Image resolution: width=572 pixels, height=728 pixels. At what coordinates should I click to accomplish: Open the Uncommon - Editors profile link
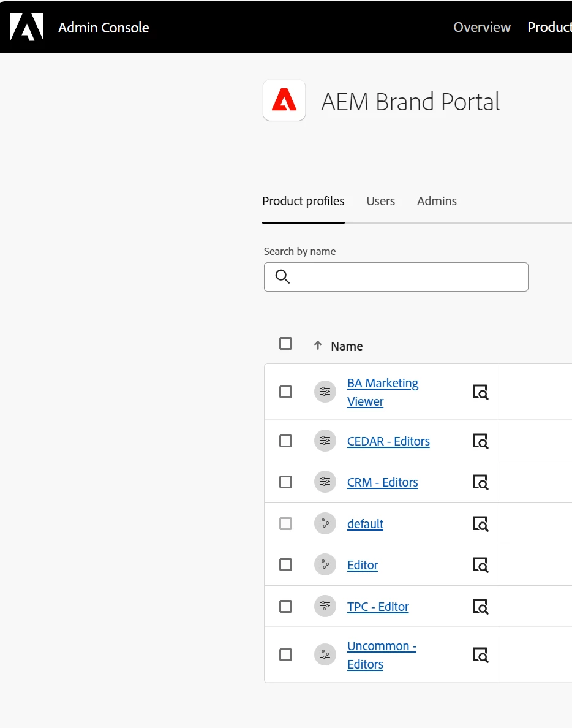click(x=382, y=655)
